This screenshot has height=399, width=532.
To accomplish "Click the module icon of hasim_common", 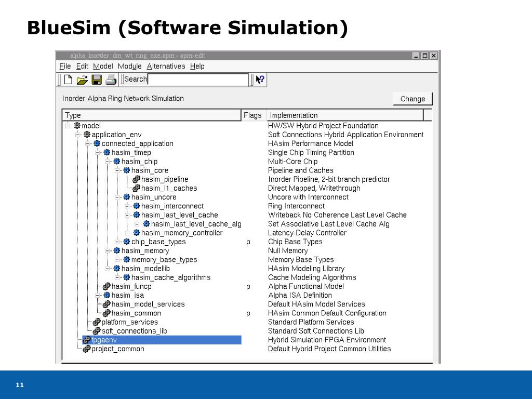I will (107, 313).
